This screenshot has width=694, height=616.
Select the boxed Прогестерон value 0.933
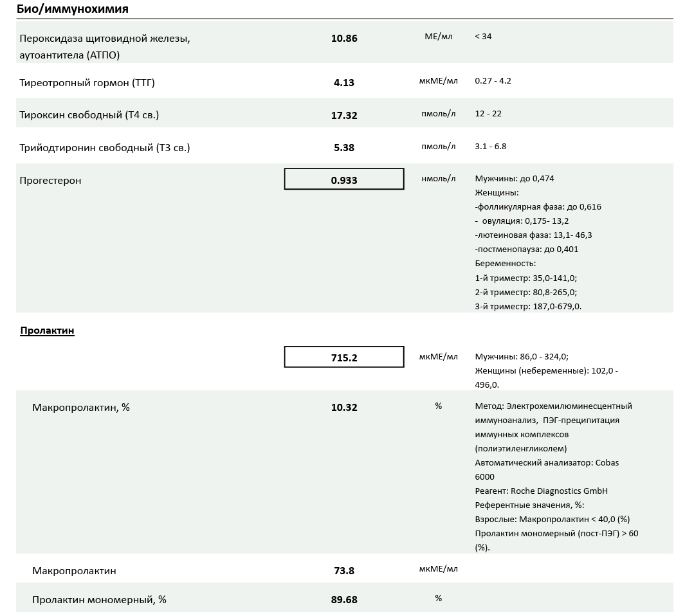(344, 179)
